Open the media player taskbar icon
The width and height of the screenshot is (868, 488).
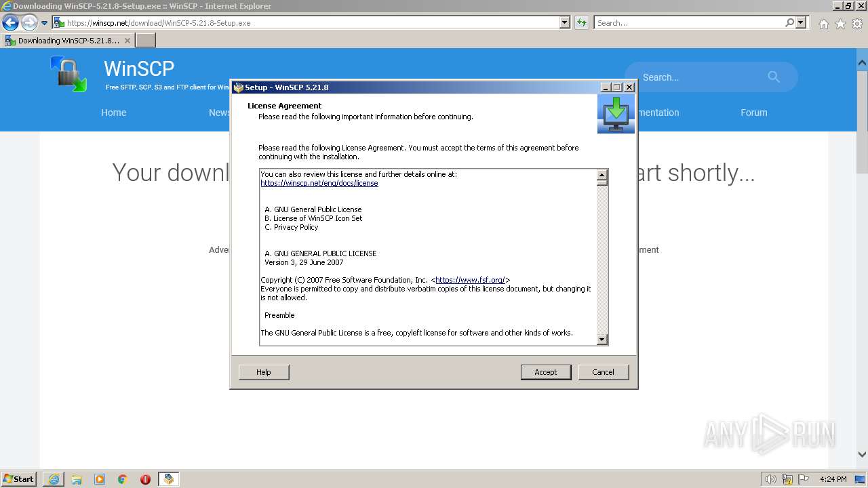[x=100, y=479]
